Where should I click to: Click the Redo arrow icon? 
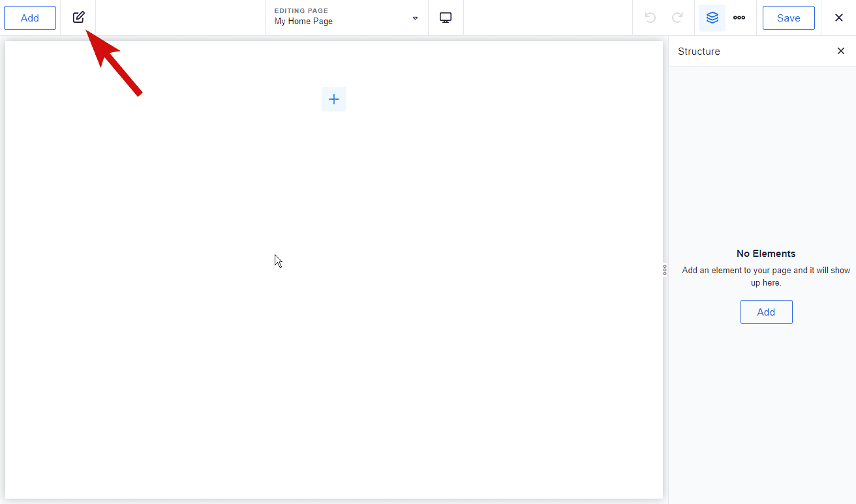[677, 18]
